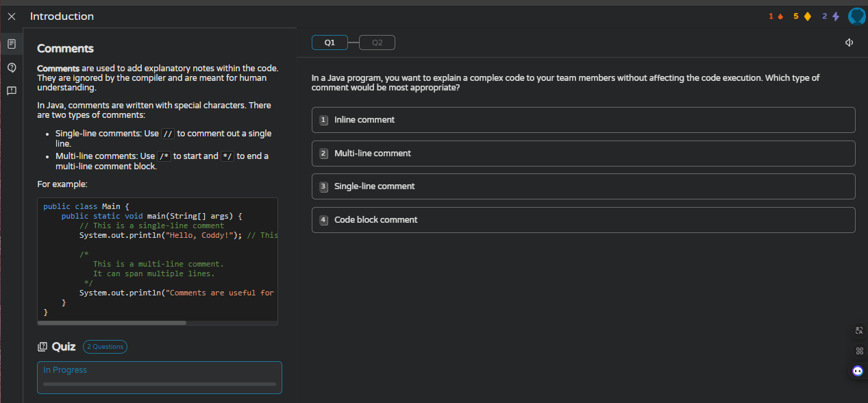Choose answer 3 Single-line comment
The image size is (868, 403).
[583, 186]
